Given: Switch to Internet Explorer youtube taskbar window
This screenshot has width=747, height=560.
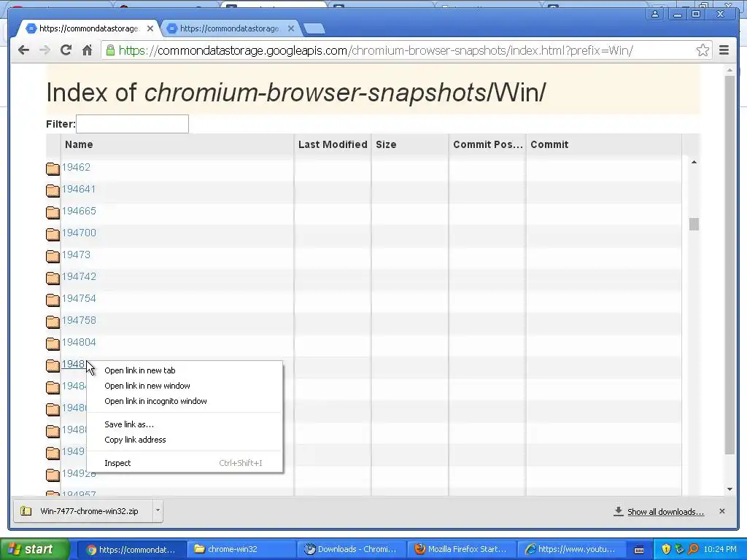Looking at the screenshot, I should (570, 549).
